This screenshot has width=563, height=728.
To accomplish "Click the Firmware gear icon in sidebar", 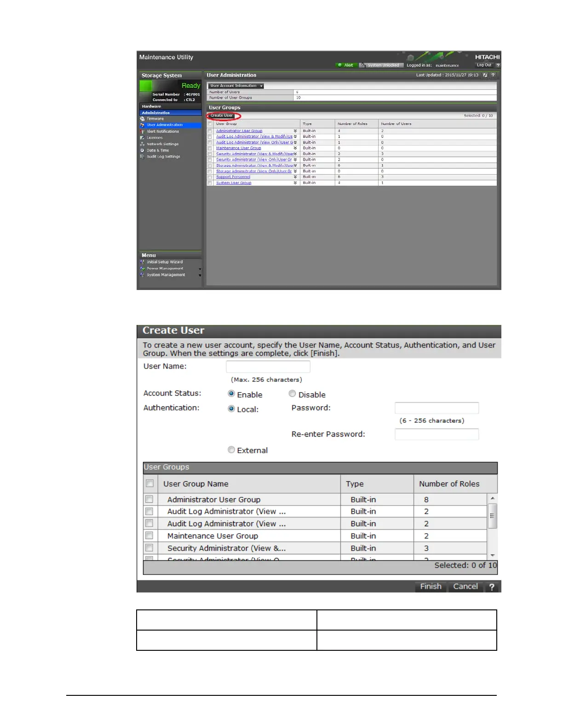I will [x=142, y=119].
